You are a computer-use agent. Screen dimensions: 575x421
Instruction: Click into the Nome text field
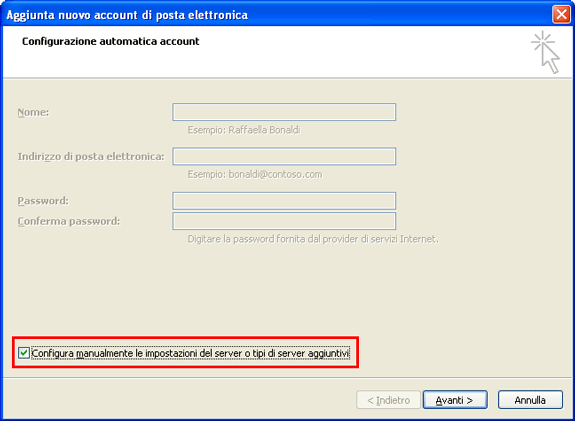click(284, 112)
